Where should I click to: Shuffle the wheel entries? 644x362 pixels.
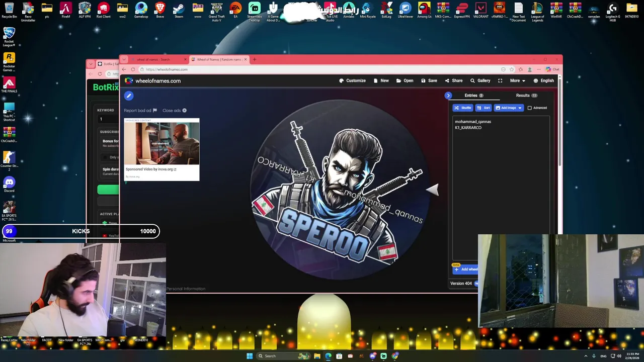tap(463, 108)
